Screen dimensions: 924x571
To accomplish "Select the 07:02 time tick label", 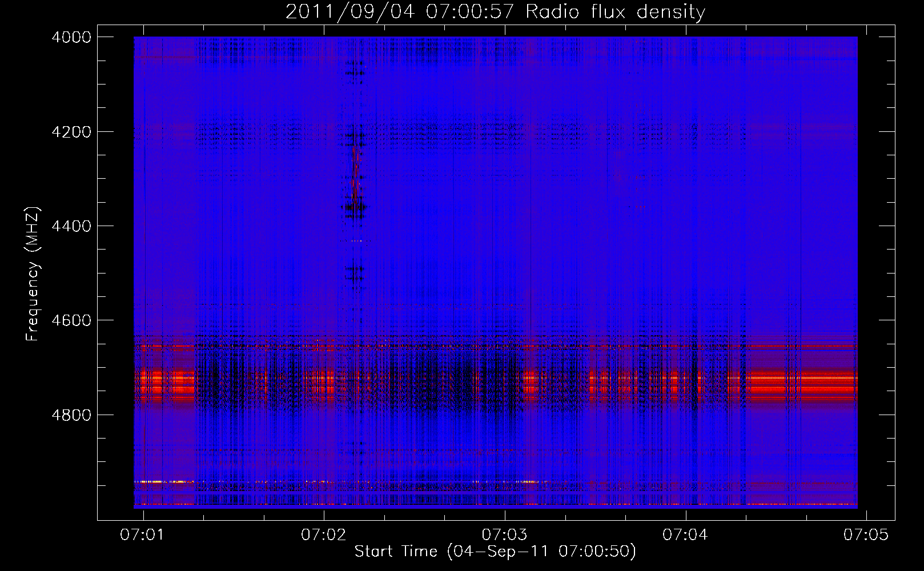I will pyautogui.click(x=323, y=534).
